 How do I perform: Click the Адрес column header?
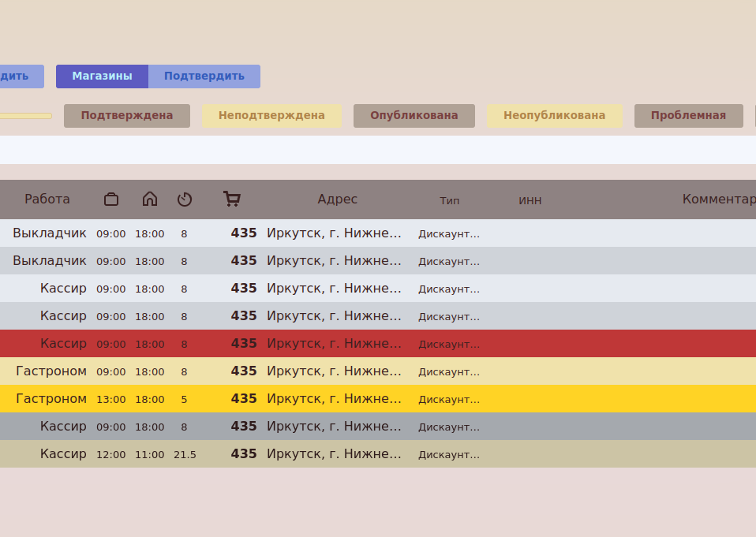pos(337,200)
